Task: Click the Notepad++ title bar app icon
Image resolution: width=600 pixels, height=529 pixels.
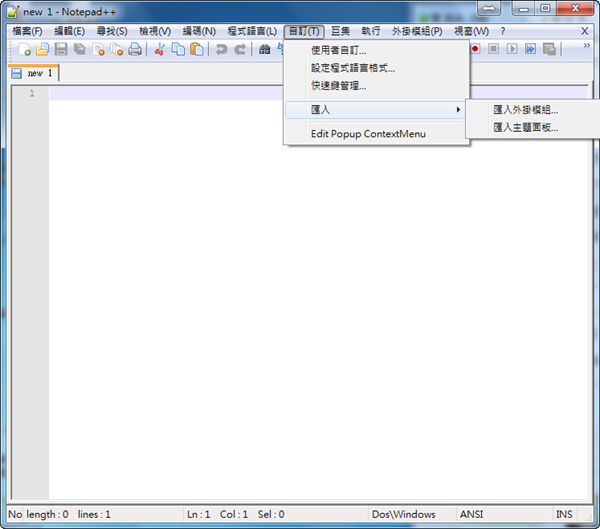Action: point(13,11)
